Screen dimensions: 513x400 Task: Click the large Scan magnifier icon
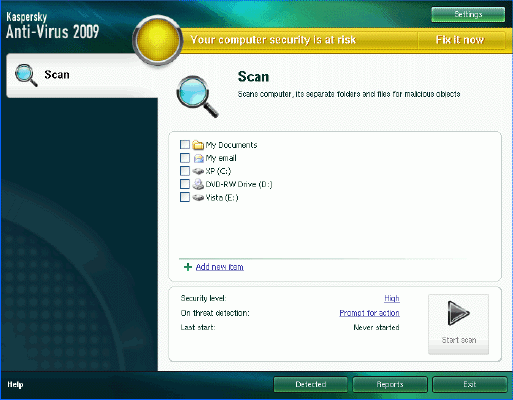click(197, 97)
